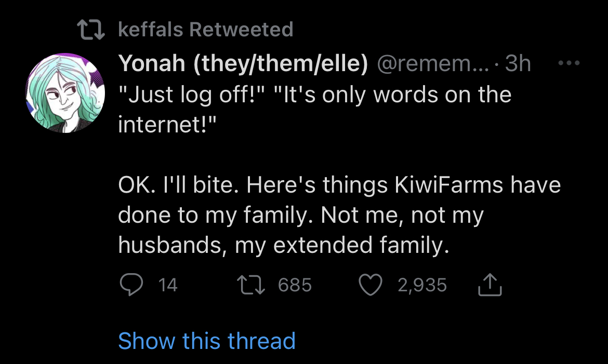Click the retweeted indicator arrows icon
The image size is (608, 364).
[x=91, y=30]
